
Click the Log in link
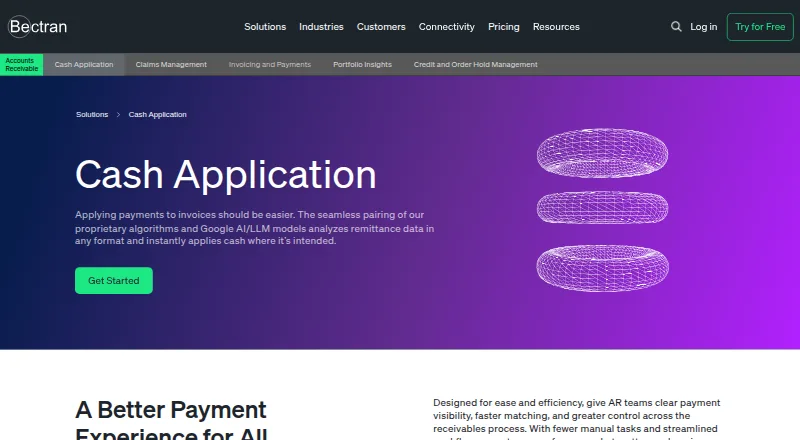click(x=704, y=27)
